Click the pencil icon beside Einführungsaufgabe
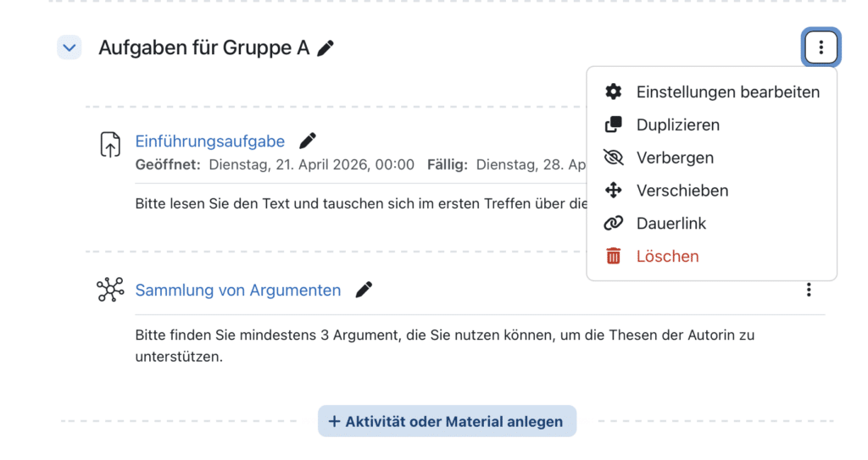 [308, 141]
